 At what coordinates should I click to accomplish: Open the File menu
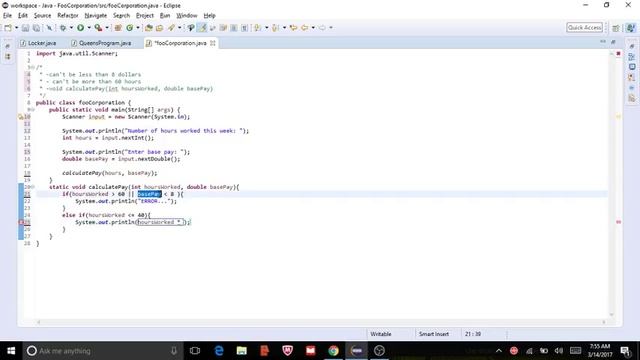pyautogui.click(x=7, y=16)
